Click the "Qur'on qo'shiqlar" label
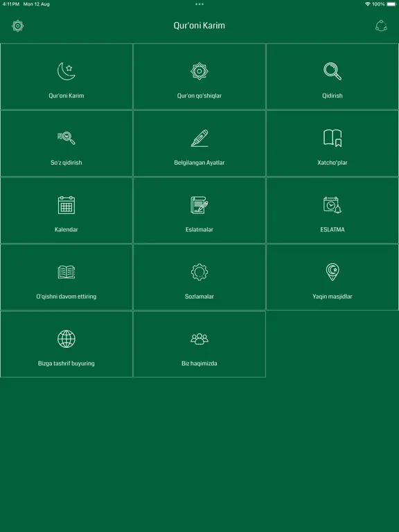Screen dimensions: 399x532 (x=199, y=96)
